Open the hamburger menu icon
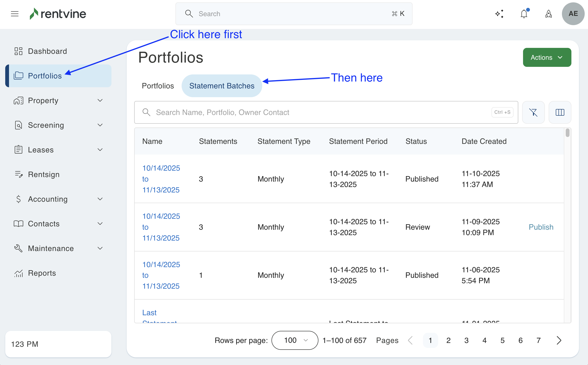 coord(15,14)
